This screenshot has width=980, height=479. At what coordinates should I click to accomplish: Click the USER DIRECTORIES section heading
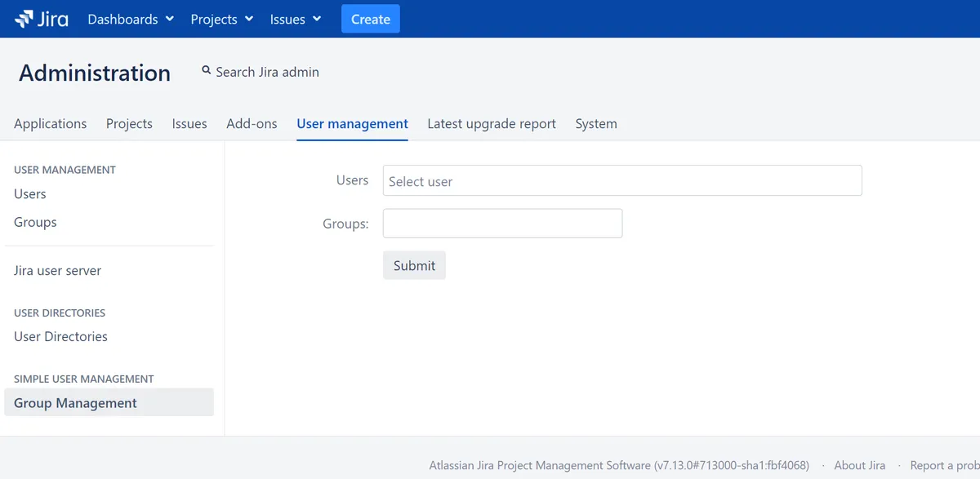coord(60,313)
